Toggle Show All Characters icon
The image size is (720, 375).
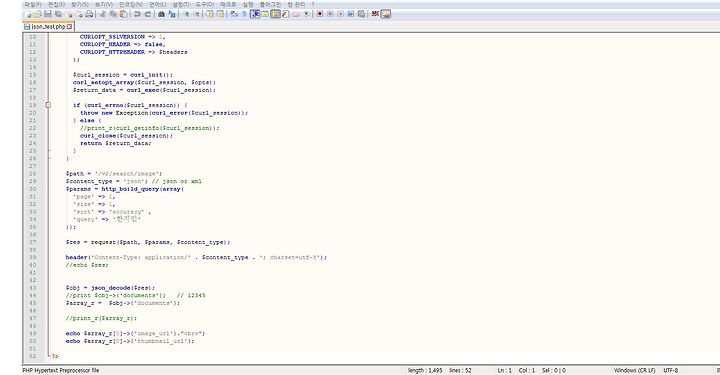pos(244,14)
